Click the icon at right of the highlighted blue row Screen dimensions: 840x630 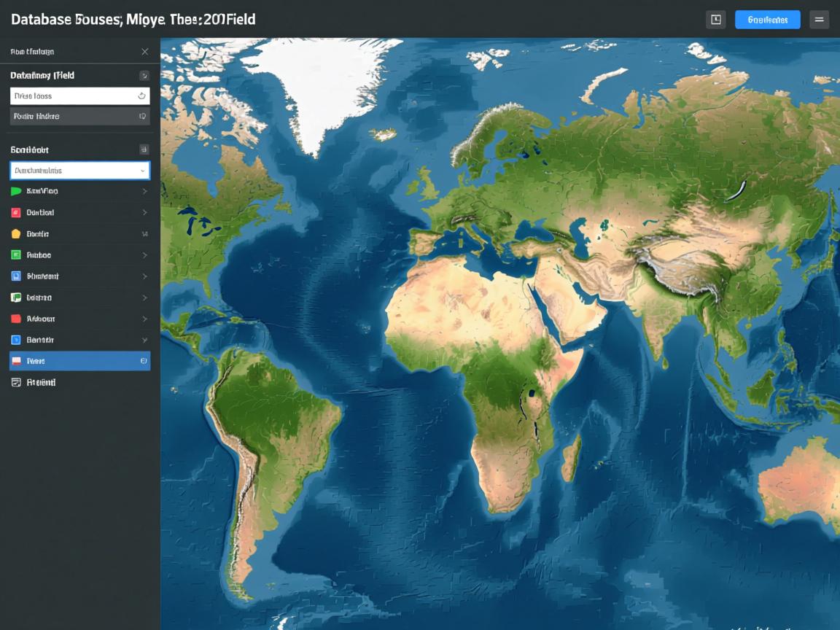point(143,361)
